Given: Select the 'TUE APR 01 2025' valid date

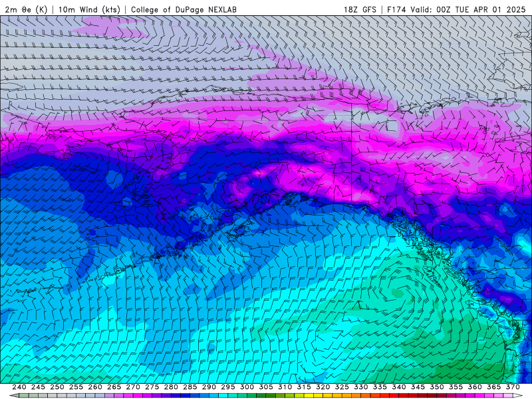Looking at the screenshot, I should [x=490, y=9].
